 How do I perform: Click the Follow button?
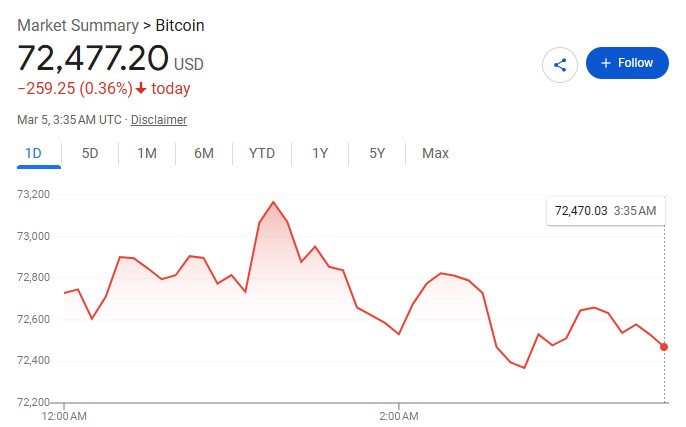pyautogui.click(x=627, y=63)
